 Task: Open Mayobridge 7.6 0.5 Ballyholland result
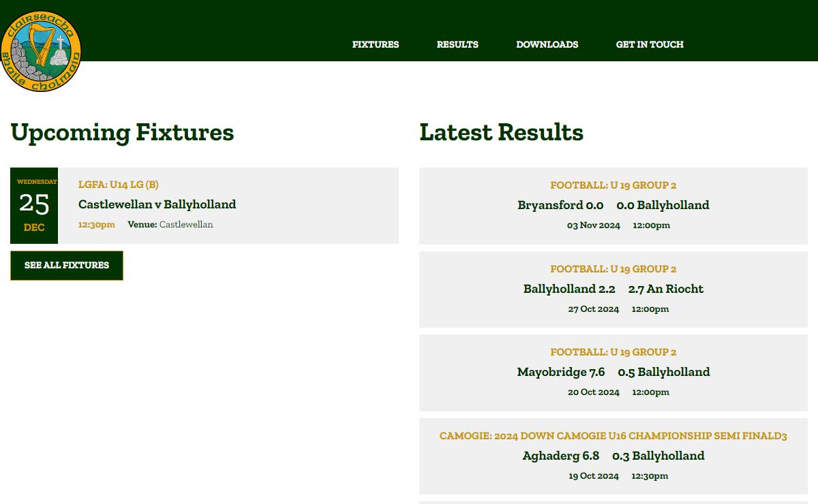[x=613, y=372]
